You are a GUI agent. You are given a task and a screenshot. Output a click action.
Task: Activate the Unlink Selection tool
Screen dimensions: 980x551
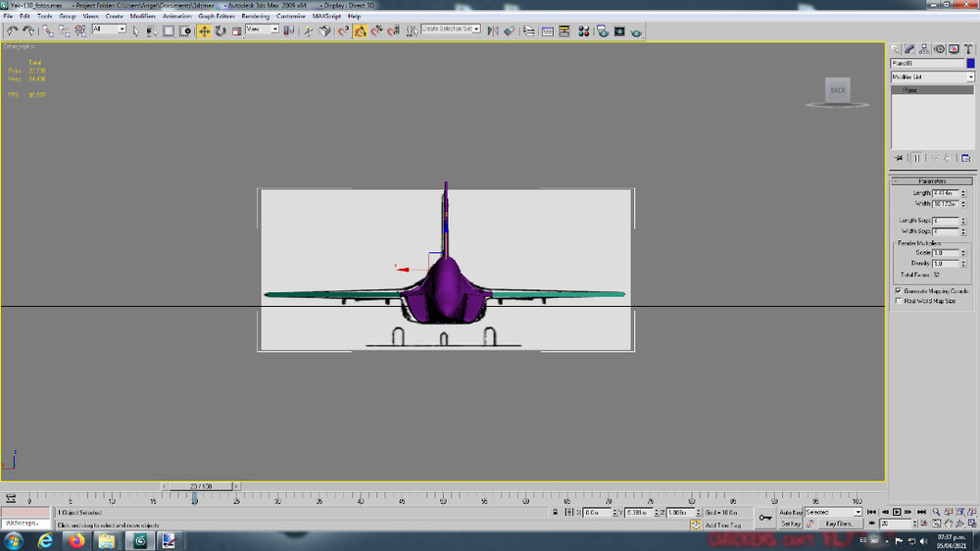click(x=65, y=30)
